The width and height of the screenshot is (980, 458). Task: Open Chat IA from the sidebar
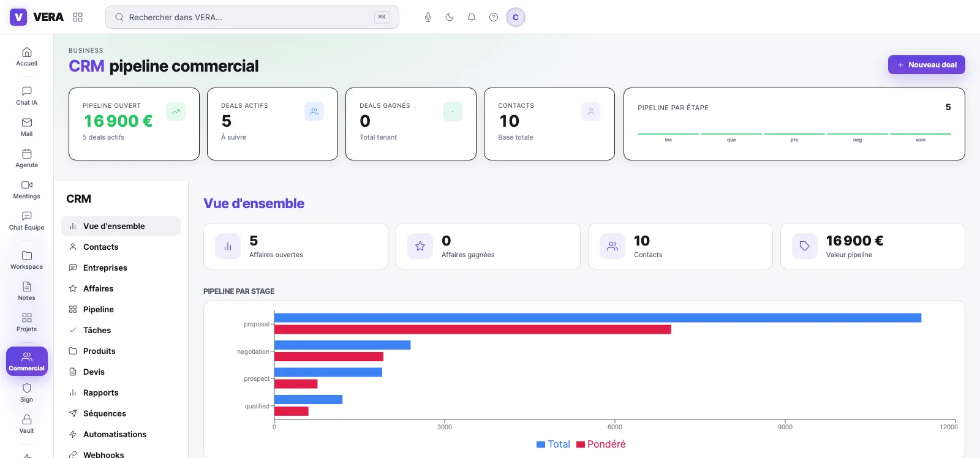[x=27, y=96]
